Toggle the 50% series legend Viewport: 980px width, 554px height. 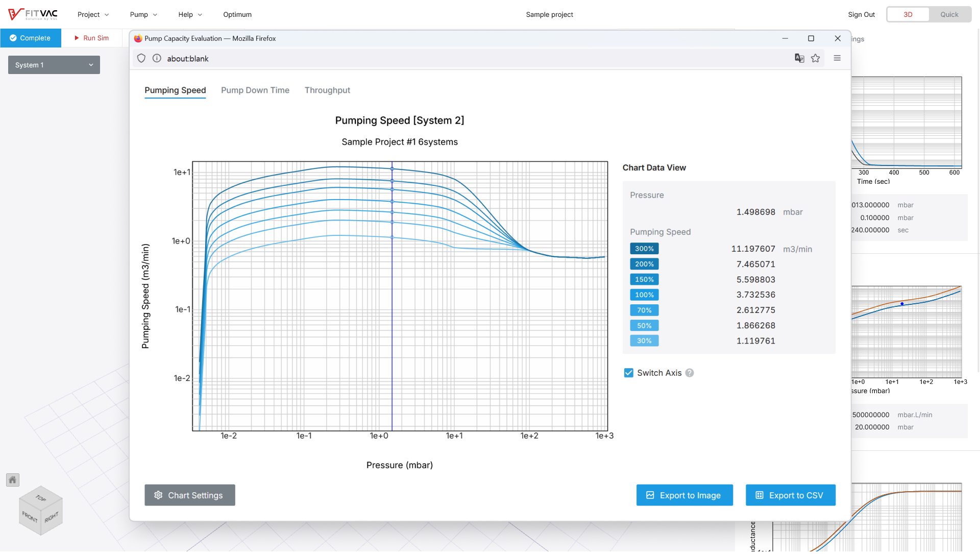coord(644,325)
